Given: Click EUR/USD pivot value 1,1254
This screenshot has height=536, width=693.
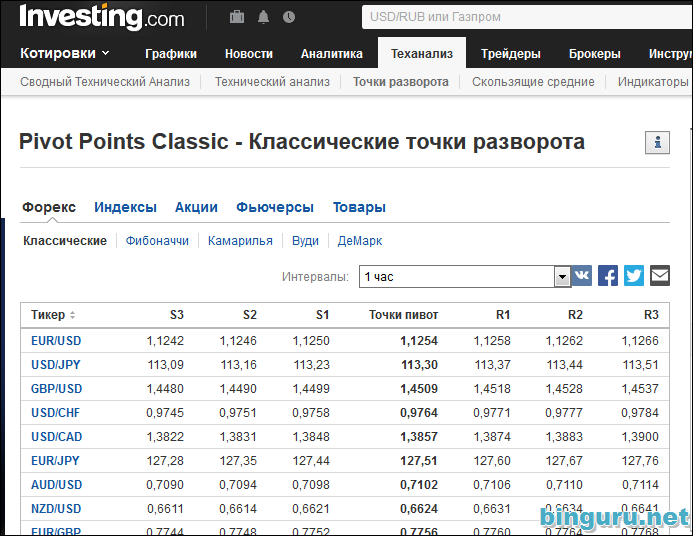Looking at the screenshot, I should coord(419,341).
